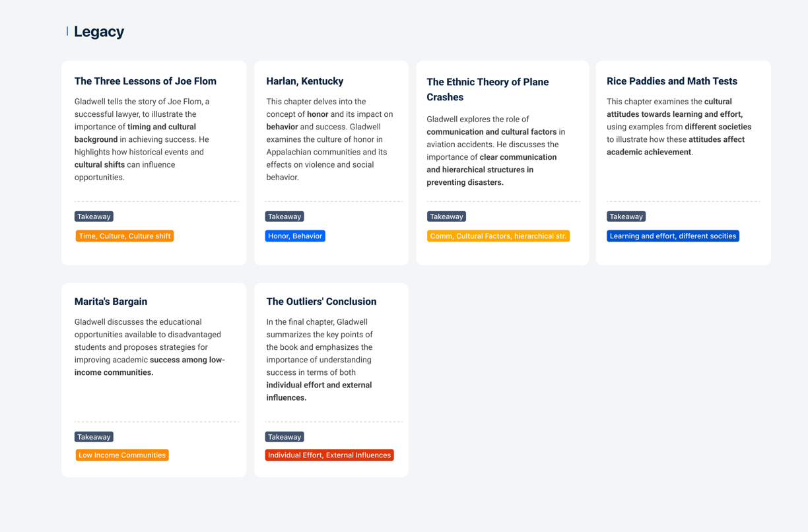Click the Rice Paddies and Math Tests title
Viewport: 808px width, 532px height.
(x=672, y=81)
